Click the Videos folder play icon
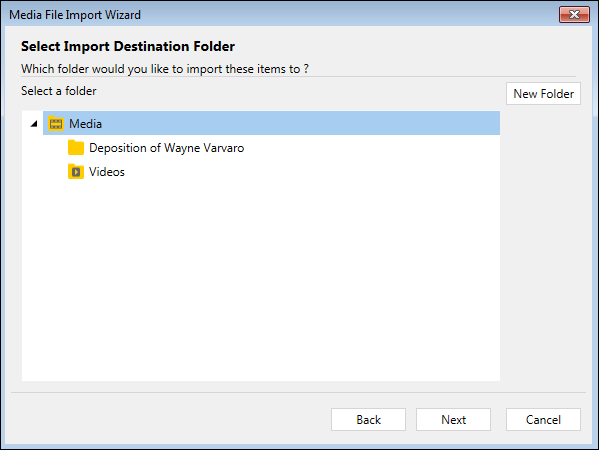 click(x=76, y=172)
